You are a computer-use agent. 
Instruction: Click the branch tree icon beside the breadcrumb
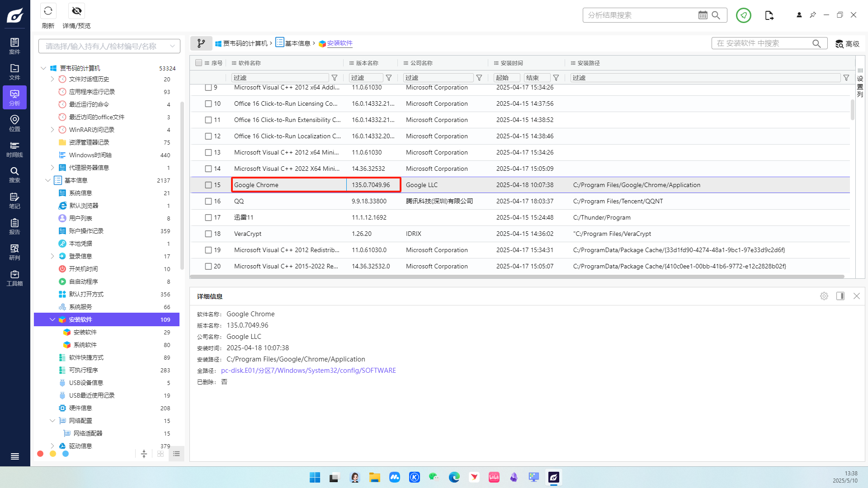coord(201,43)
